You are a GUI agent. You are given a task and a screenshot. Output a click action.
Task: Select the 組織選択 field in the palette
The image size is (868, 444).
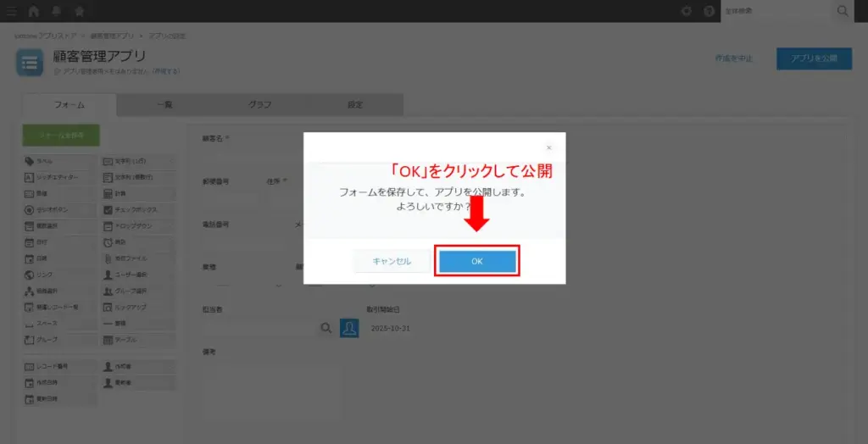coord(60,291)
